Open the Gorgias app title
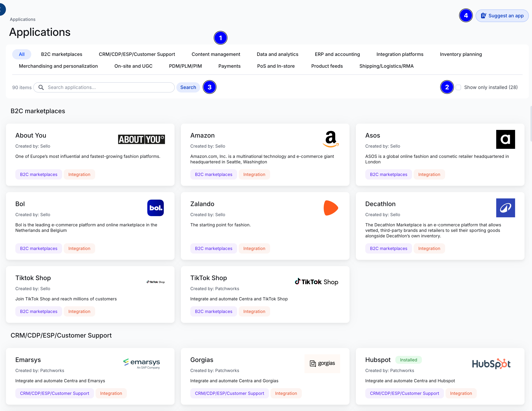532x411 pixels. click(202, 360)
